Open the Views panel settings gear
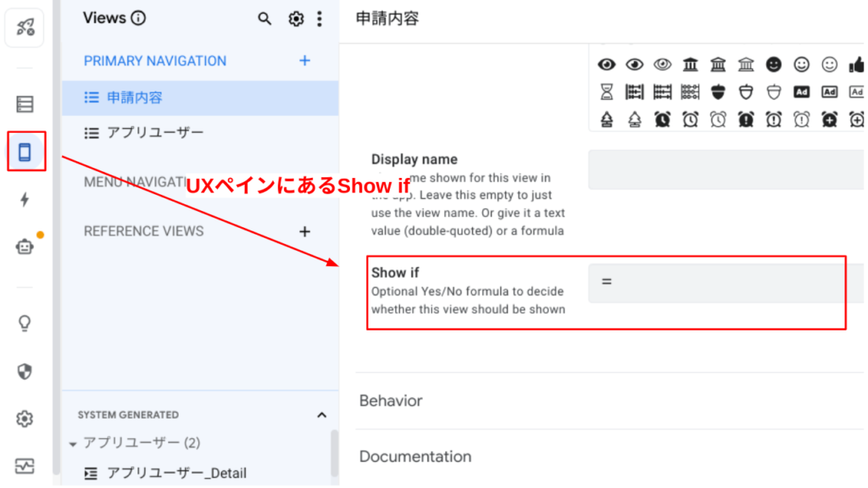The image size is (868, 488). [x=296, y=19]
